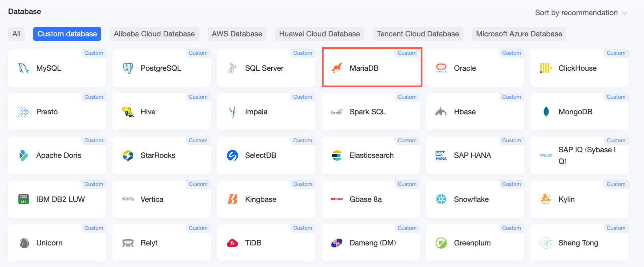The height and width of the screenshot is (267, 644).
Task: Click the Relyt icon
Action: [128, 243]
